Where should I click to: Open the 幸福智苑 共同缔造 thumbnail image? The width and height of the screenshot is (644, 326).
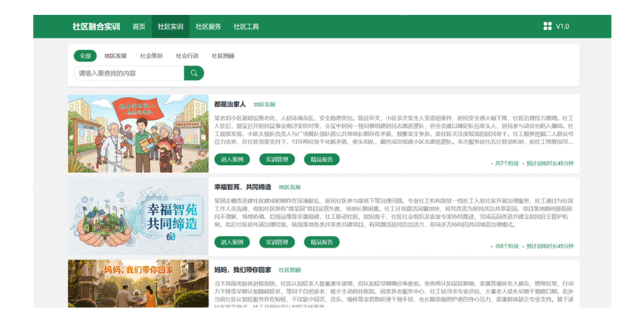coord(138,217)
